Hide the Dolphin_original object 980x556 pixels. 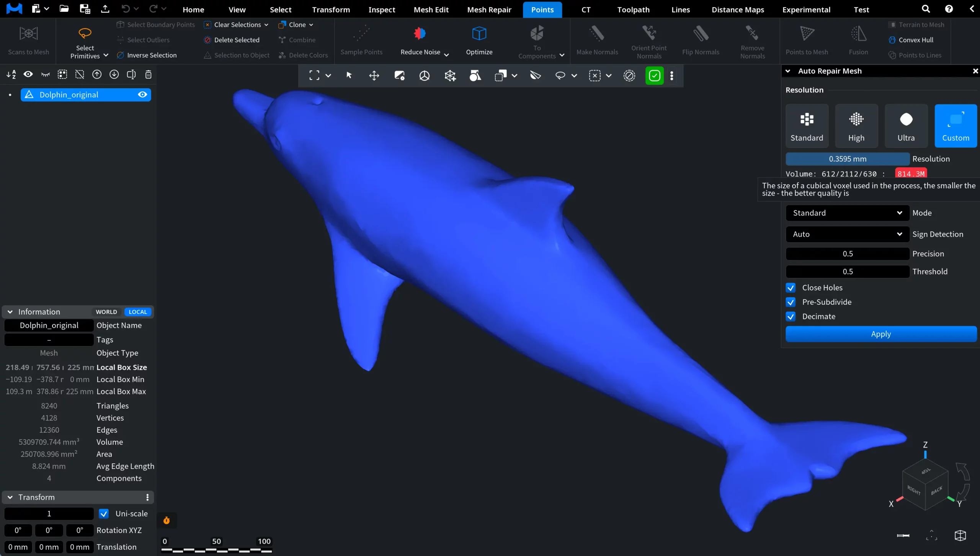pyautogui.click(x=142, y=95)
